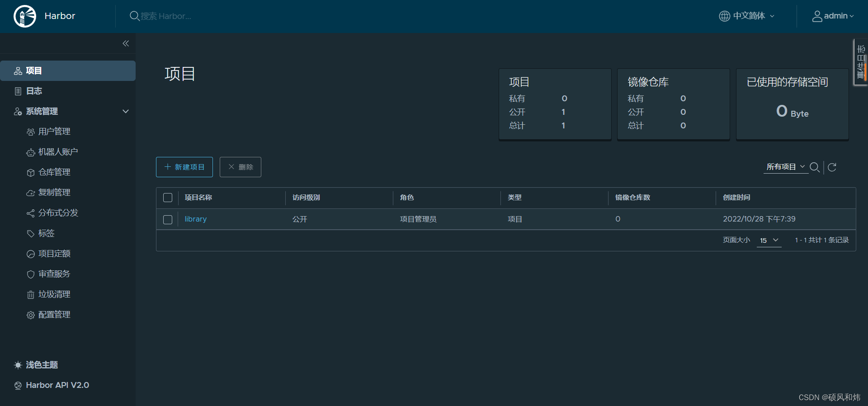Click the Harbor API V2.0 icon
The width and height of the screenshot is (868, 406).
pyautogui.click(x=18, y=386)
